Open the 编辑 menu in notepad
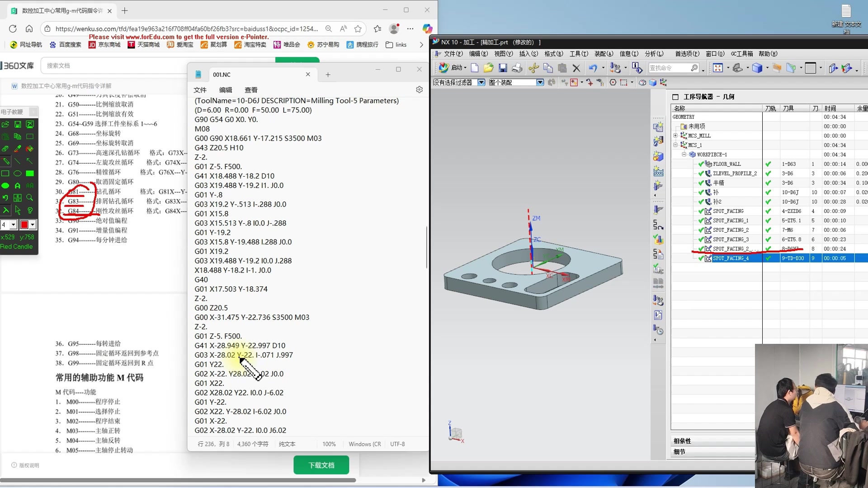868x488 pixels. click(x=225, y=90)
